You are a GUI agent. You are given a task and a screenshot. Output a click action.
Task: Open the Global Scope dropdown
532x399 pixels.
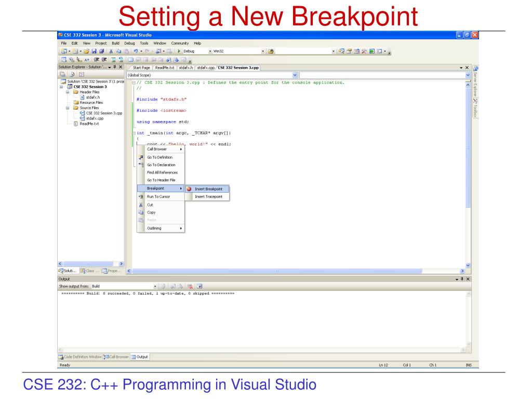[295, 75]
